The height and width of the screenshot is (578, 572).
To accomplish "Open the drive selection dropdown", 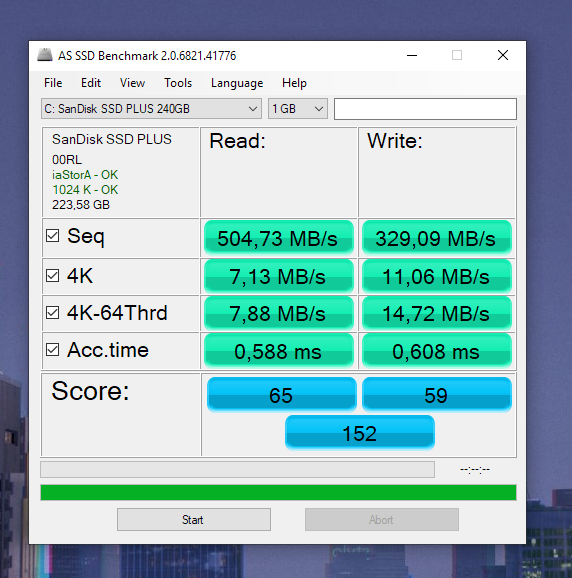I will pyautogui.click(x=151, y=109).
